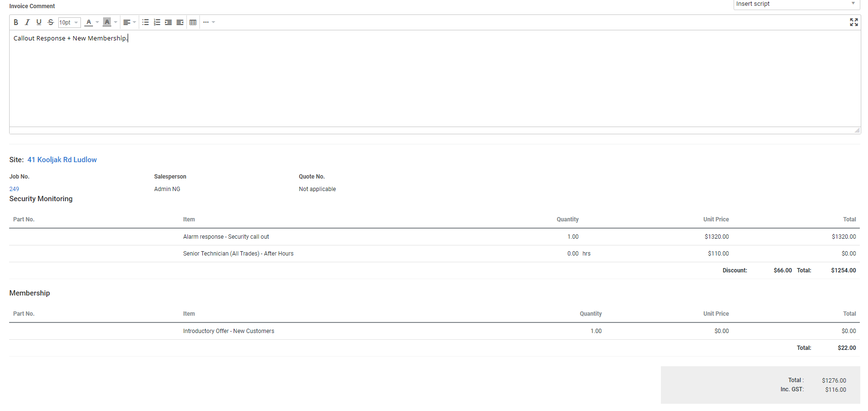Open the Insert script dropdown
868x411 pixels.
(x=797, y=4)
